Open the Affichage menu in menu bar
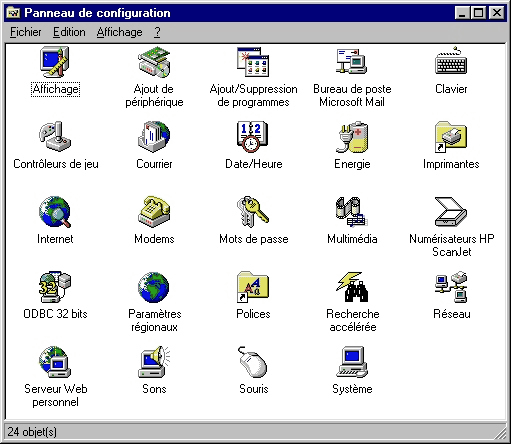 [x=119, y=32]
